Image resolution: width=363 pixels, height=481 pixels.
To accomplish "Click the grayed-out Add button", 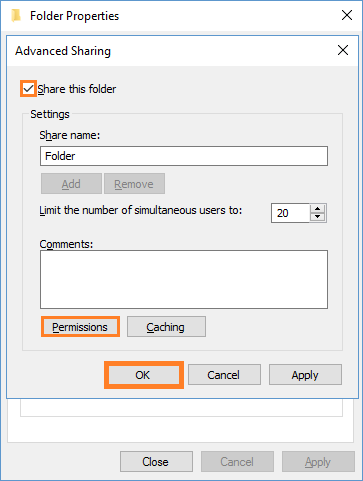I will pos(71,184).
